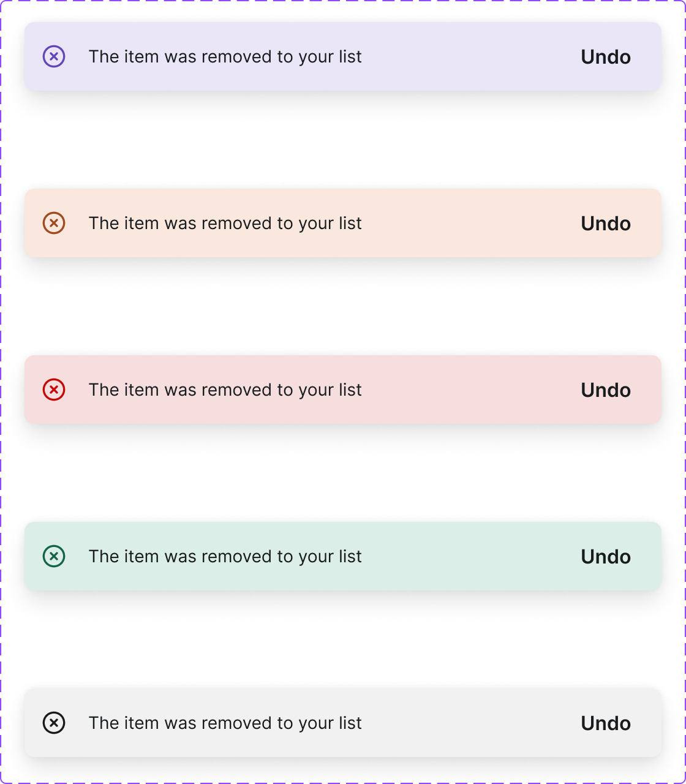The image size is (686, 784).
Task: Hit Undo in the red toast
Action: point(605,390)
